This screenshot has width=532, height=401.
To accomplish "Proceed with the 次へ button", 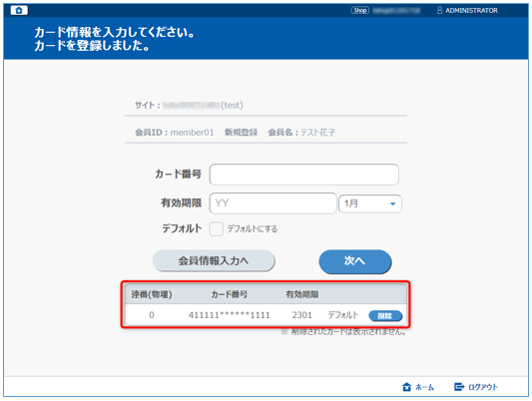I will [x=355, y=261].
